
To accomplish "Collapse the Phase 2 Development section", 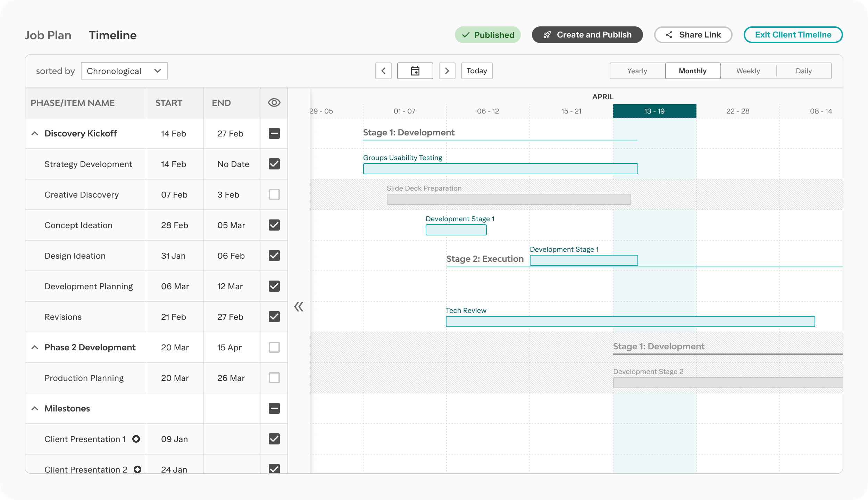I will (35, 347).
